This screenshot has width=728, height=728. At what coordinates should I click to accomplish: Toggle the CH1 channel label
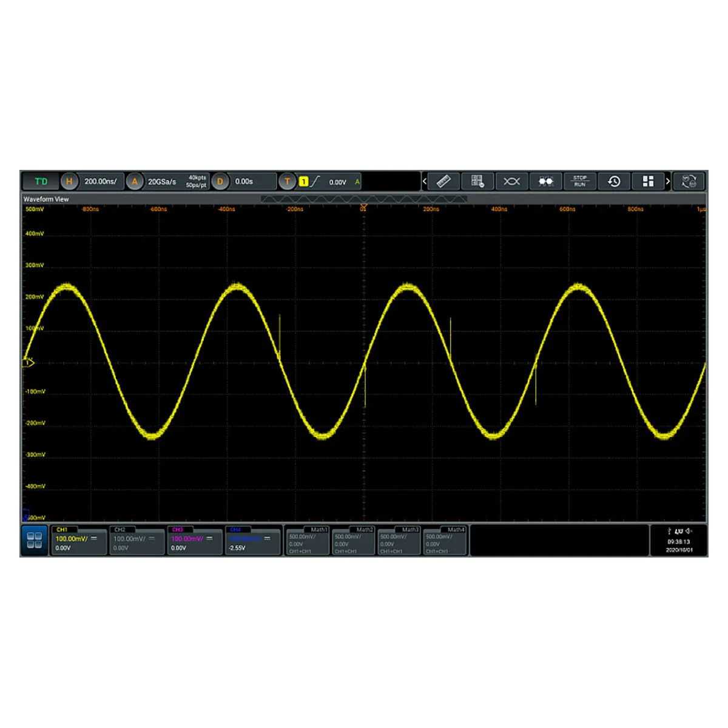click(x=62, y=530)
